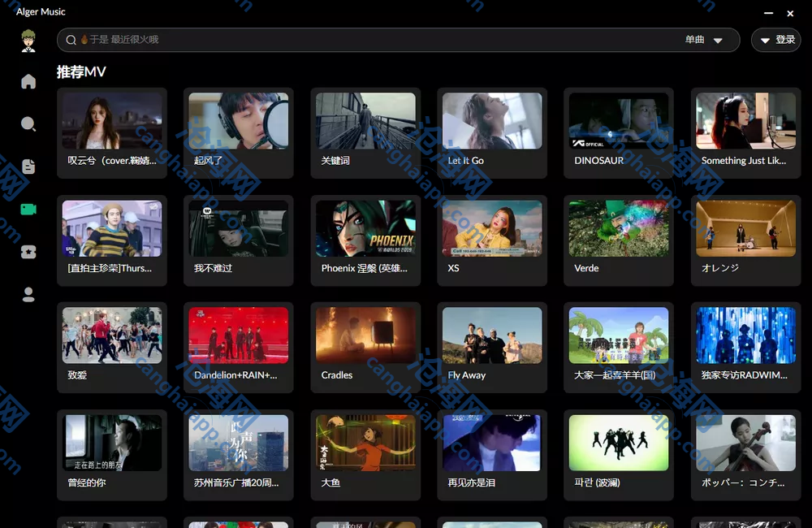Click into the search input field

click(x=365, y=40)
